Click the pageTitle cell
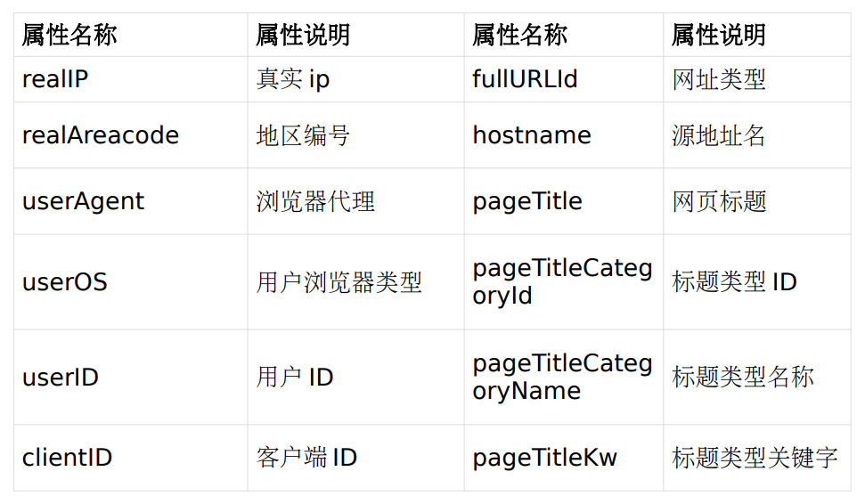 pyautogui.click(x=526, y=201)
